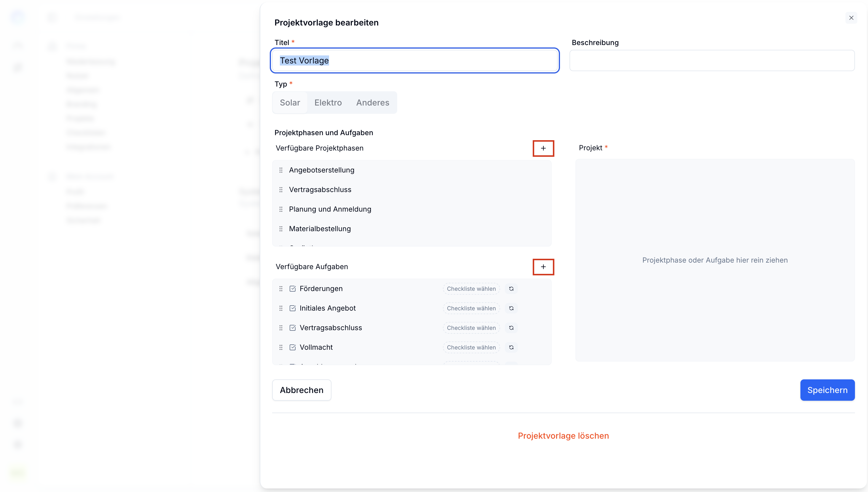Click plus icon beside Verfügbare Aufgaben

pyautogui.click(x=543, y=267)
